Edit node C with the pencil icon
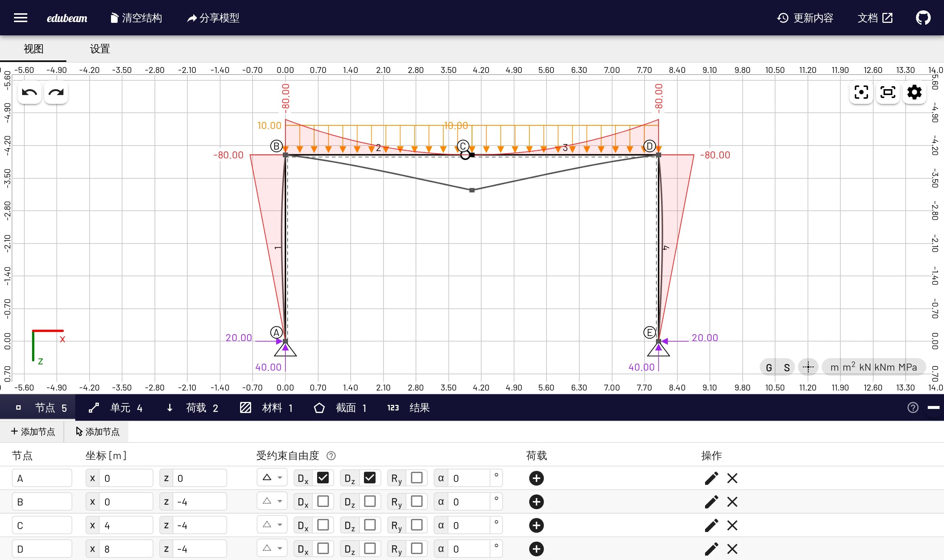Viewport: 944px width, 560px height. click(x=711, y=525)
